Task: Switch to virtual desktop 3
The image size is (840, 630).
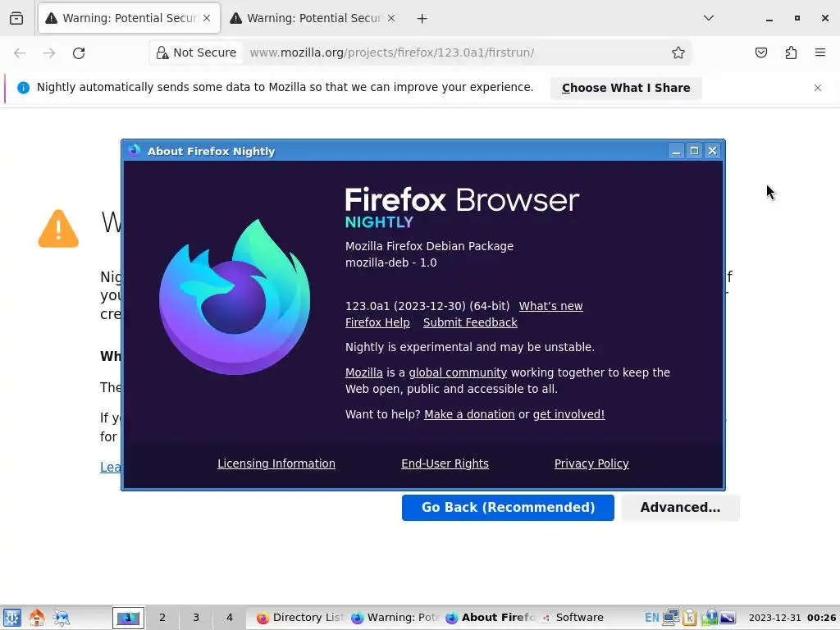Action: (x=196, y=618)
